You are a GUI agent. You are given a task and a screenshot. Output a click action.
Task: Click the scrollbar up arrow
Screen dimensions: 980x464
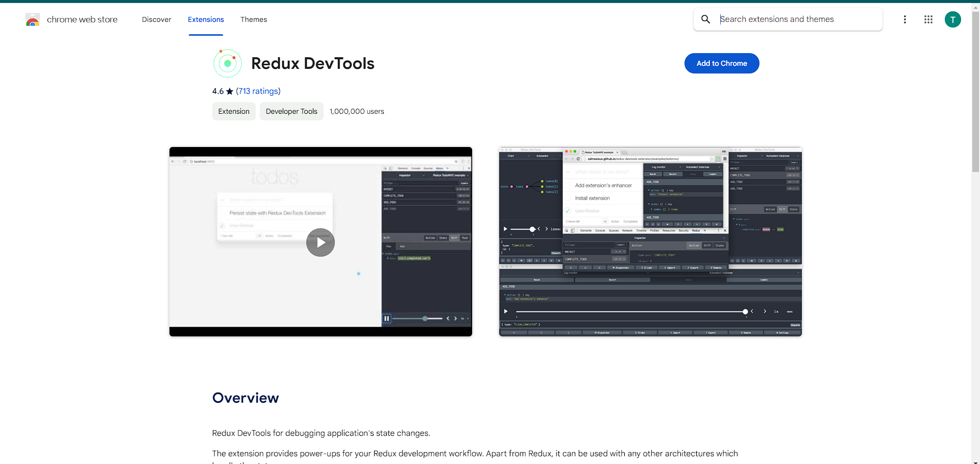(x=975, y=7)
